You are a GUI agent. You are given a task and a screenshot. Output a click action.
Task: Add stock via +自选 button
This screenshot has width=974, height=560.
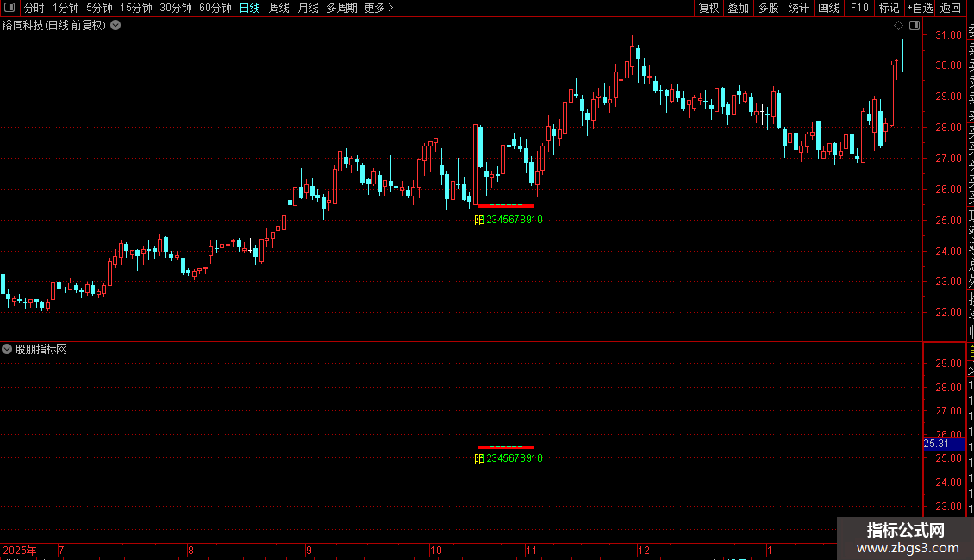(x=920, y=8)
